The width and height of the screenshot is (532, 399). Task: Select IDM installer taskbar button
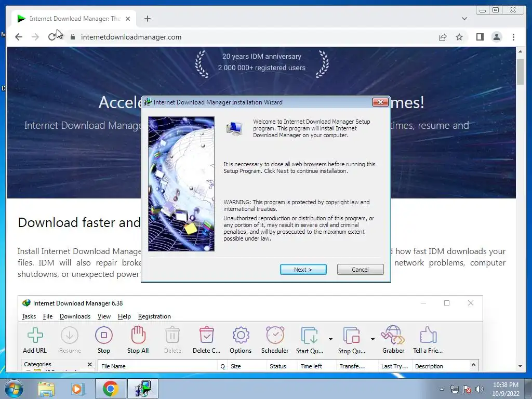coord(142,389)
